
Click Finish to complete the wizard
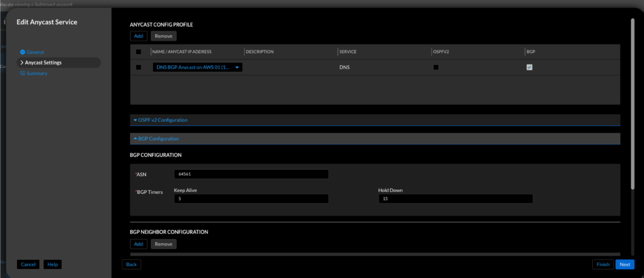pyautogui.click(x=603, y=264)
